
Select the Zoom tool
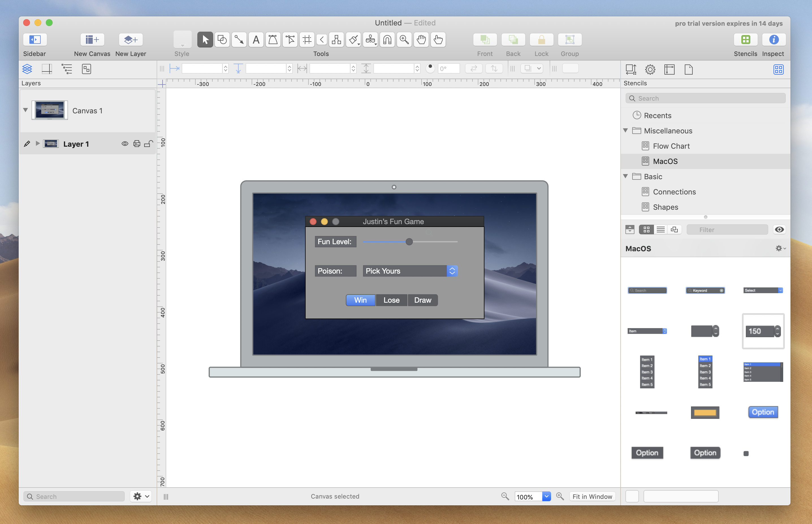[x=404, y=40]
